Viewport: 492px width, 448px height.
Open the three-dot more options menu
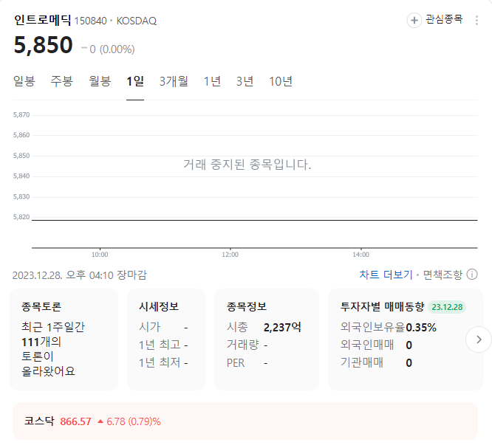tap(476, 21)
